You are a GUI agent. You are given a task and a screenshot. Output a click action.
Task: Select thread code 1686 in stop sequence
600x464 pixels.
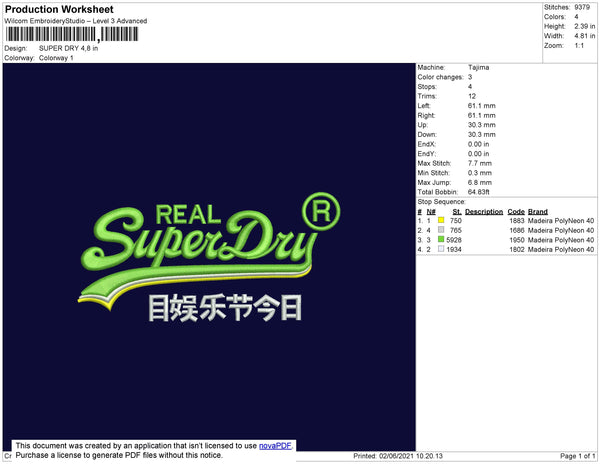pyautogui.click(x=517, y=230)
